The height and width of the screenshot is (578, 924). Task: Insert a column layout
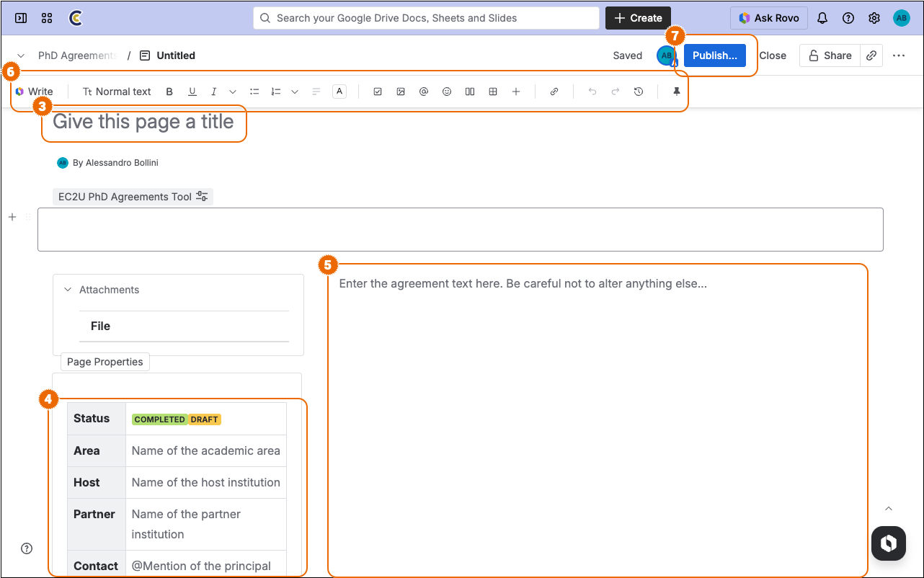470,92
